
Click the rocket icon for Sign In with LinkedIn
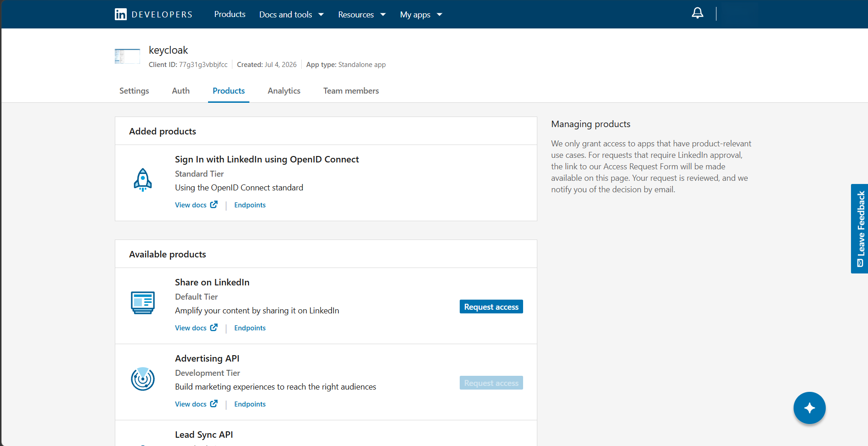pos(143,180)
